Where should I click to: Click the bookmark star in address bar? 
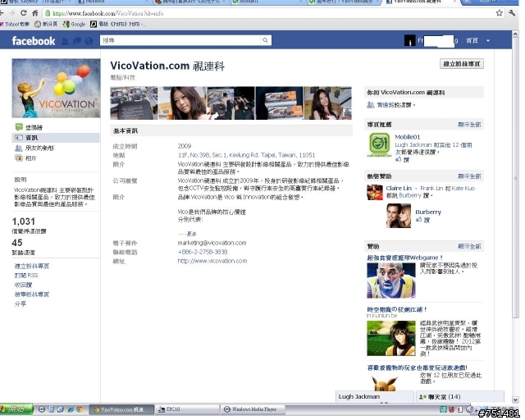coord(500,13)
